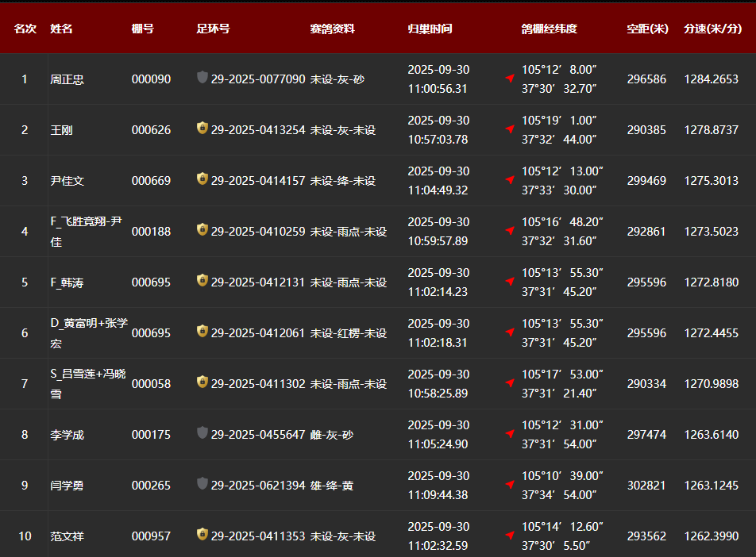Click gold shield icon beside 29-2025-0411353
Image resolution: width=756 pixels, height=557 pixels.
[202, 535]
